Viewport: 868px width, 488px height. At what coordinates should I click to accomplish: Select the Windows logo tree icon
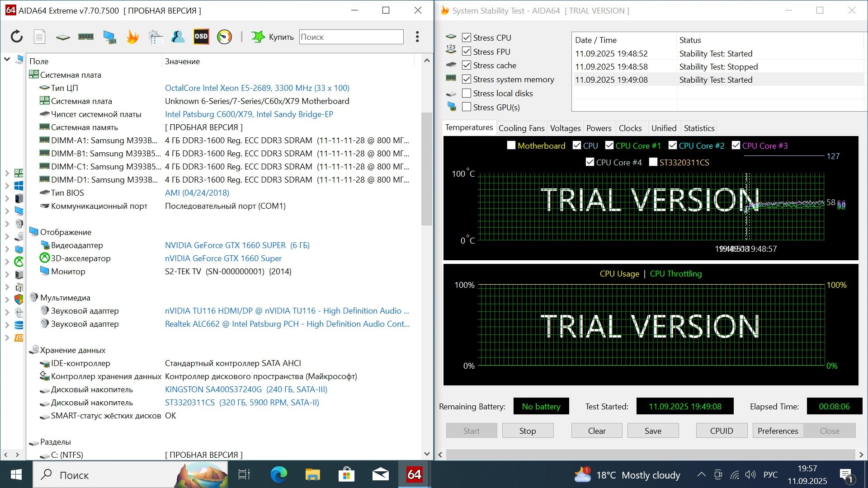[x=19, y=186]
